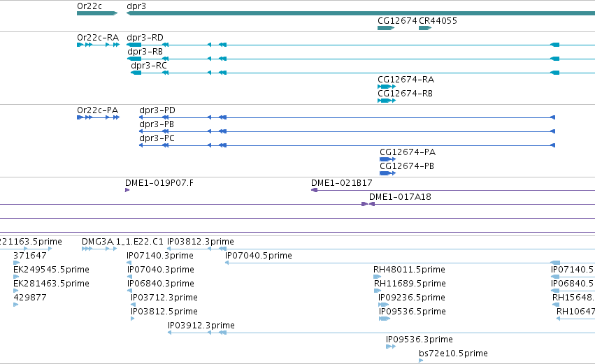Image resolution: width=595 pixels, height=364 pixels.
Task: Select the dpr3-RB transcript label
Action: tap(145, 52)
